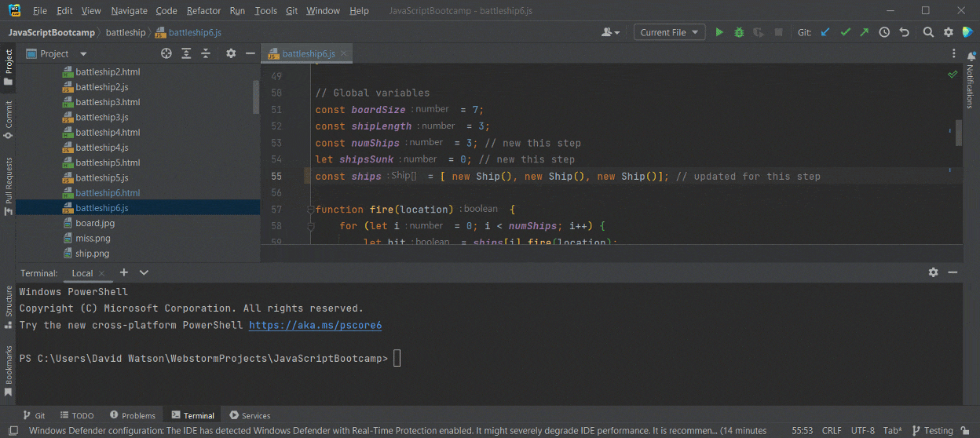Show Git history clock icon

pos(884,32)
